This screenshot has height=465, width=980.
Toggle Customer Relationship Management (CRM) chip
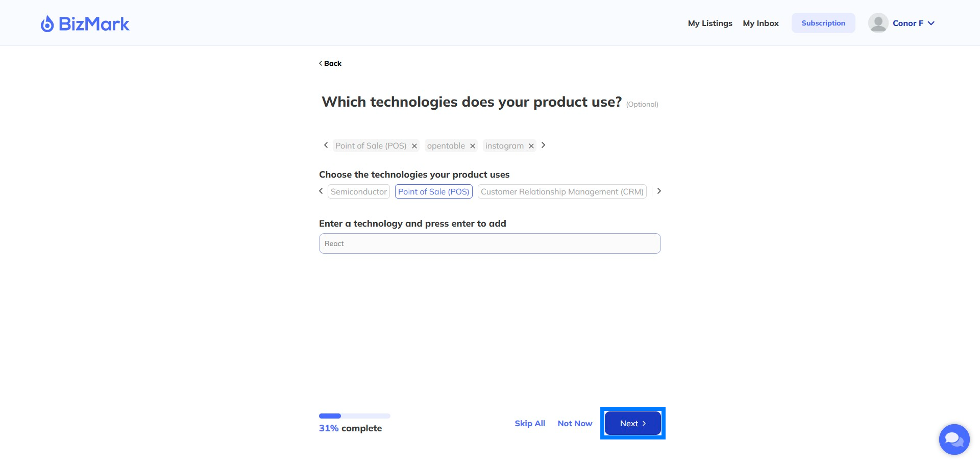562,191
